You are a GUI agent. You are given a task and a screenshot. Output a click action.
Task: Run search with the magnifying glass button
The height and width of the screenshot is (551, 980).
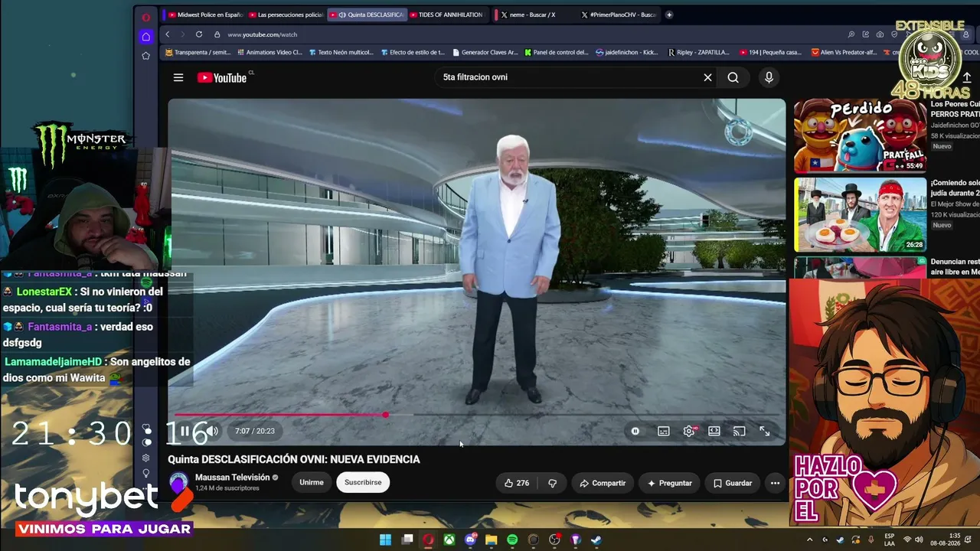click(733, 77)
